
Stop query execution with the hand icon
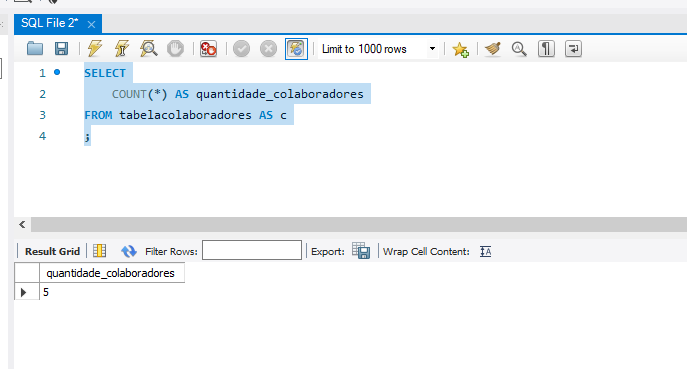175,49
